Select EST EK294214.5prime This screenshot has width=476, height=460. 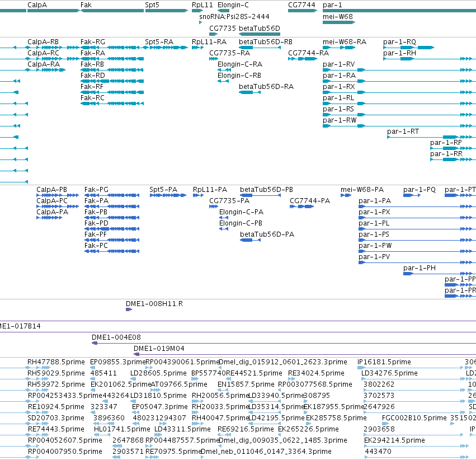pos(394,440)
